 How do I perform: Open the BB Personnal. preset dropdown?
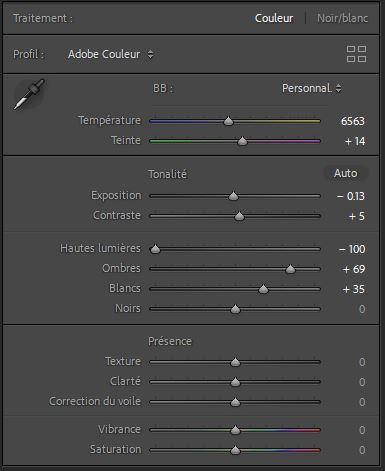click(312, 88)
